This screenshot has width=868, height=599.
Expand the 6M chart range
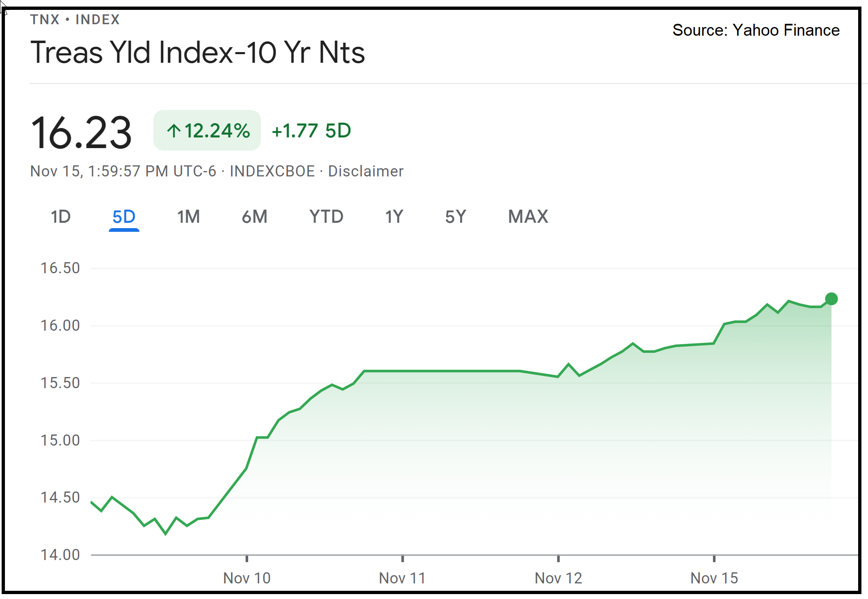click(x=255, y=217)
